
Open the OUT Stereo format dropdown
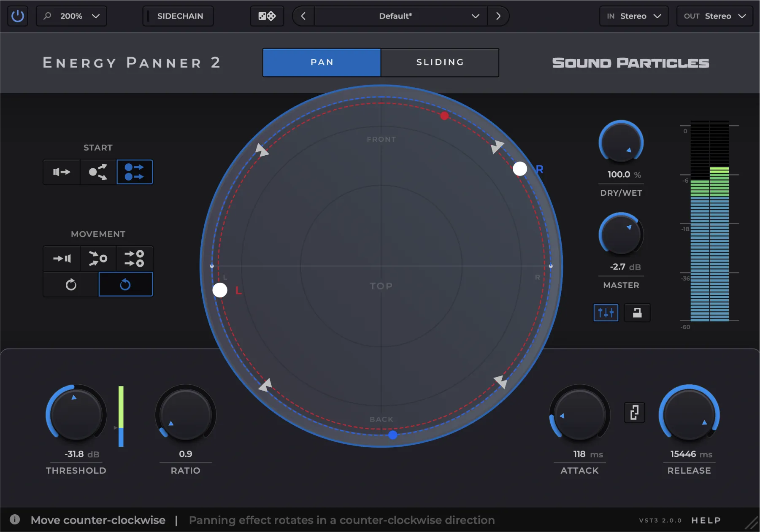(x=714, y=16)
